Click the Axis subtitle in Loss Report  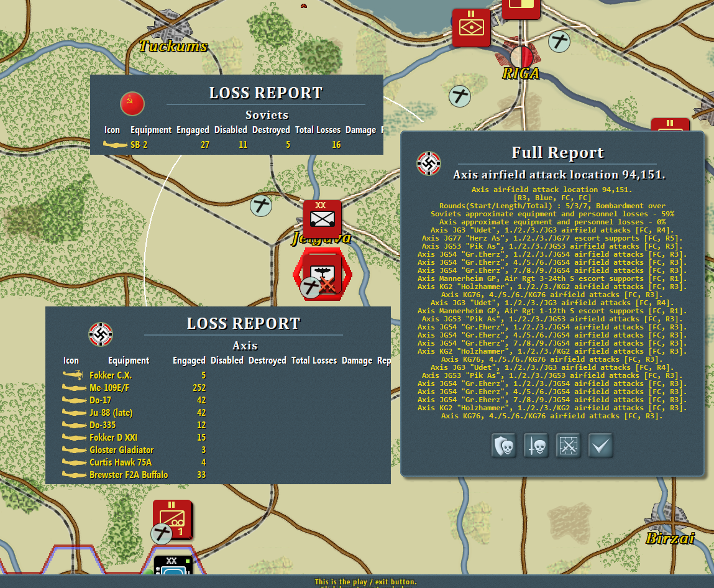(245, 346)
